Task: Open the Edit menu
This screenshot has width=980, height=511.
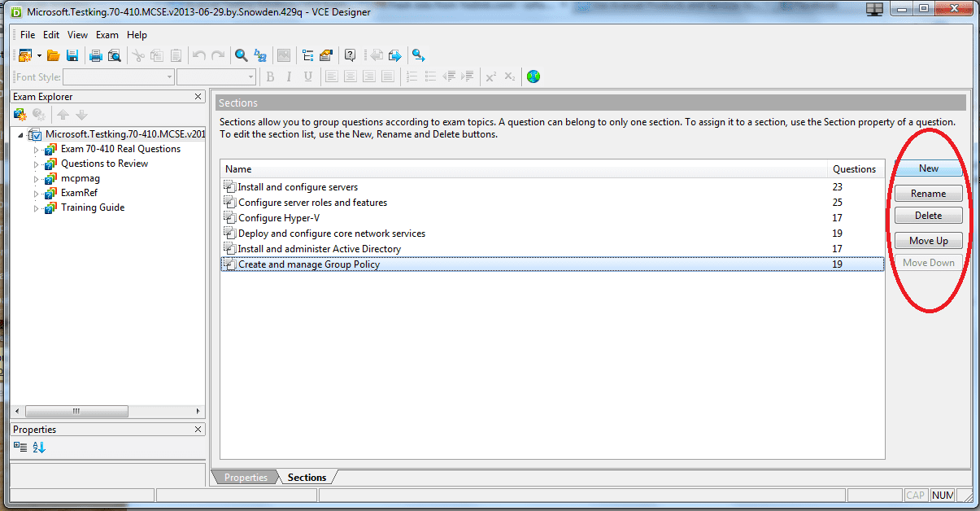Action: 51,35
